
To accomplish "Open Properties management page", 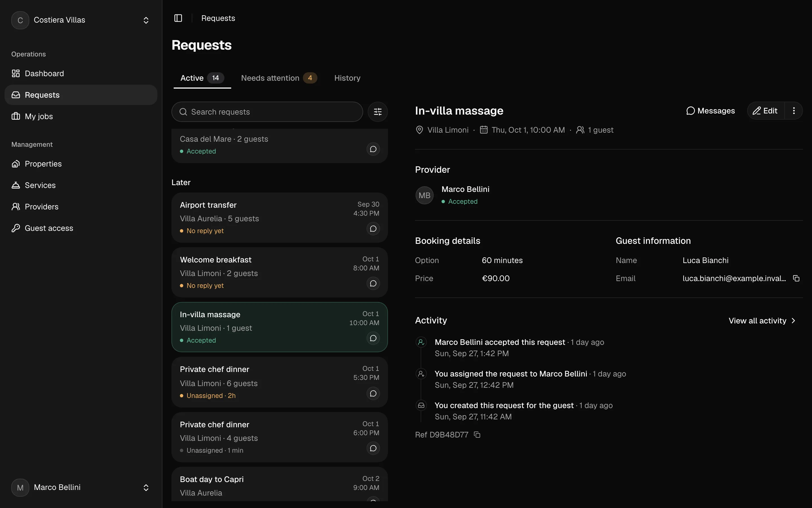I will (x=81, y=164).
